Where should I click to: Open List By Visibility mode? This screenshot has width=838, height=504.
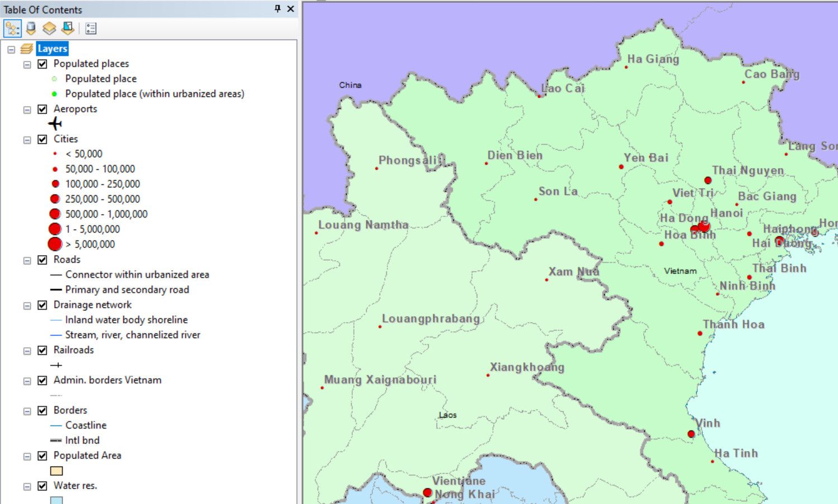tap(49, 28)
